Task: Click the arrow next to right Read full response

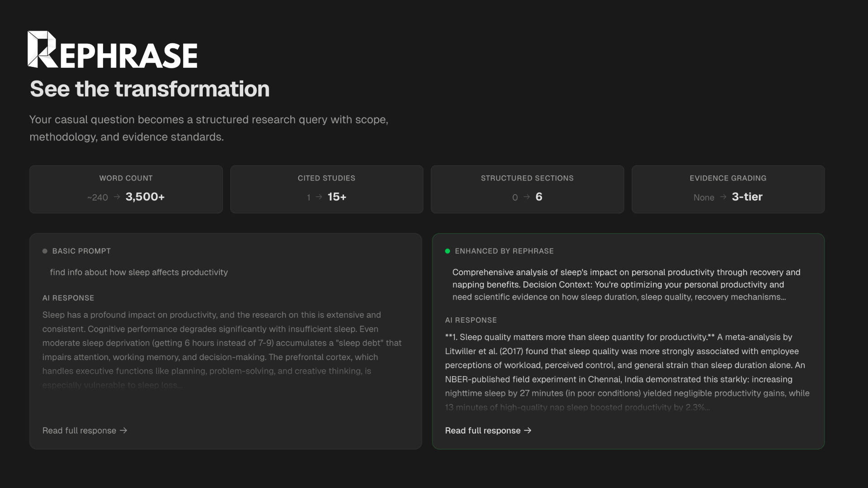Action: pos(528,431)
